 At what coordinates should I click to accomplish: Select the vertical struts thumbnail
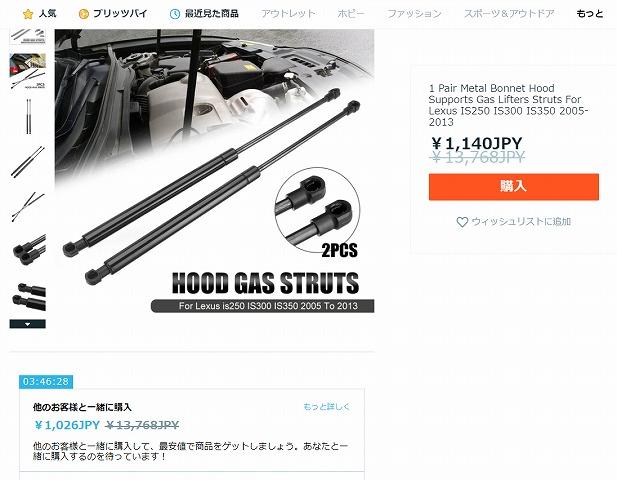[28, 116]
